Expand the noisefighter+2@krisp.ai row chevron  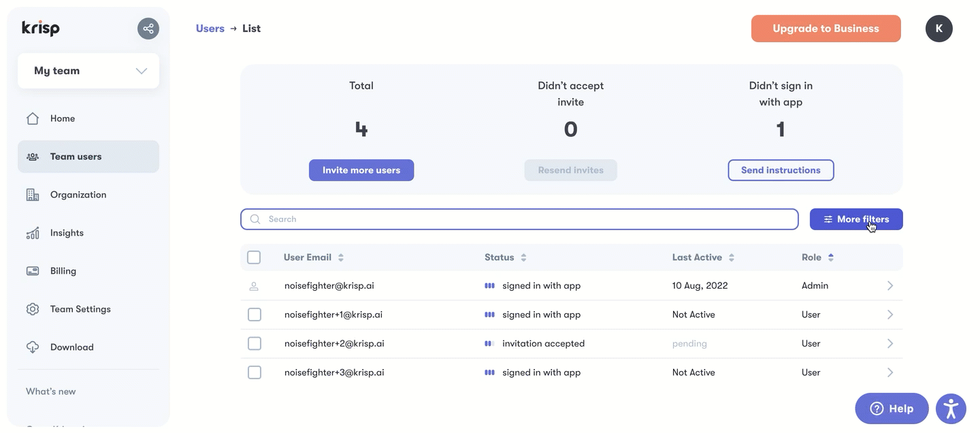pos(890,344)
